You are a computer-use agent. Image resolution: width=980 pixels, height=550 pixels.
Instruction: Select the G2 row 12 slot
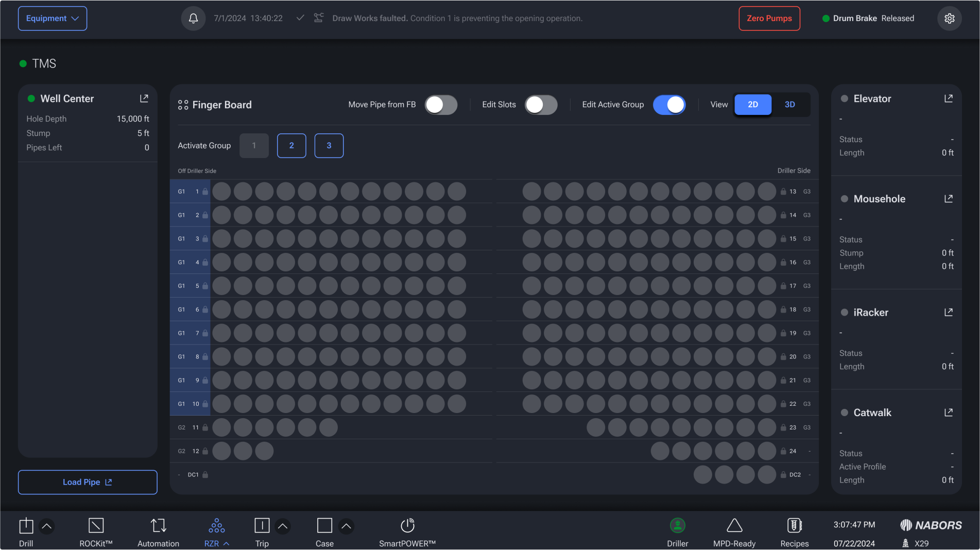[331, 451]
